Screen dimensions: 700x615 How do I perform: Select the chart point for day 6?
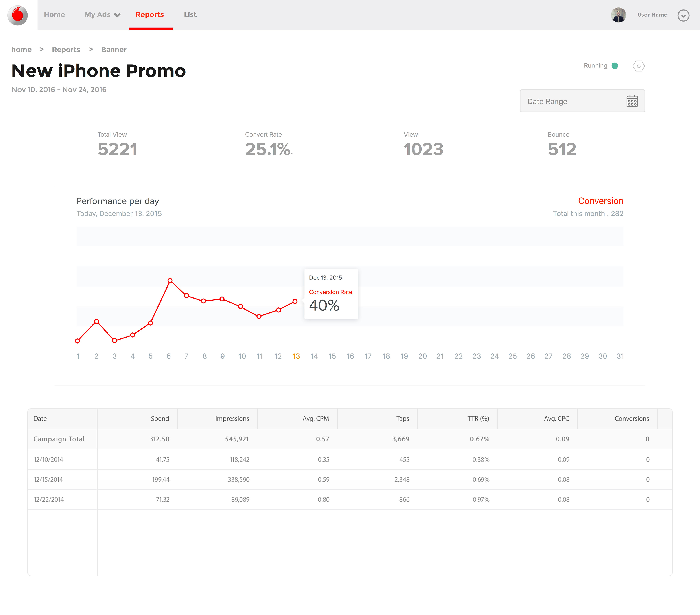pyautogui.click(x=170, y=281)
